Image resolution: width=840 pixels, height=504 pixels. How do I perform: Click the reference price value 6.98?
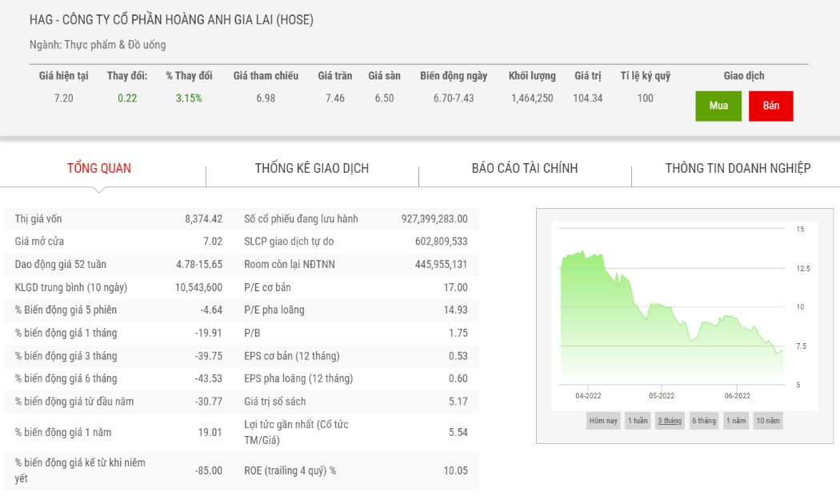pyautogui.click(x=266, y=98)
